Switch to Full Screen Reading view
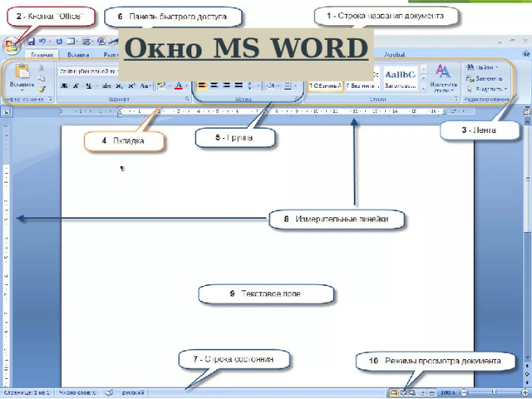532x399 pixels. click(x=403, y=392)
